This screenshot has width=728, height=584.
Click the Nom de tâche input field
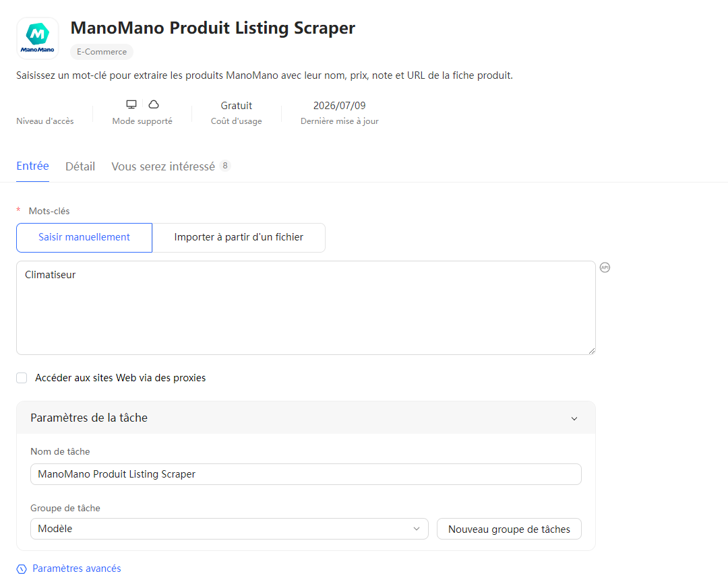tap(306, 474)
